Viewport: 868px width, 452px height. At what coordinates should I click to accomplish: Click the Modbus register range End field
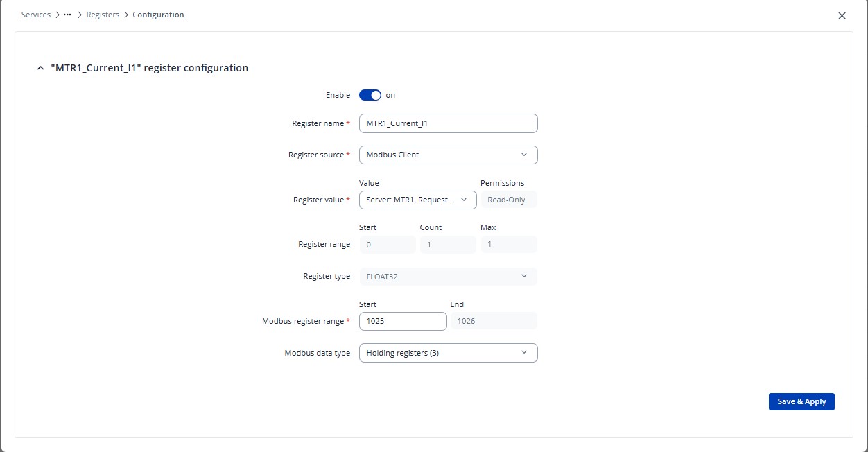pos(494,321)
